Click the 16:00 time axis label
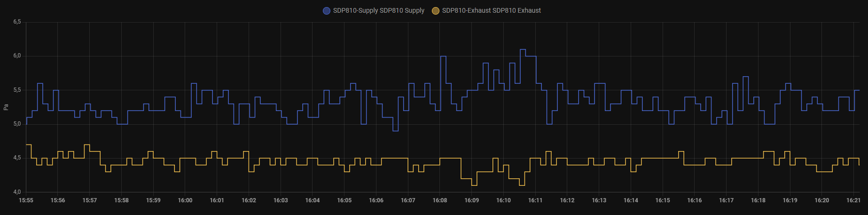Image resolution: width=868 pixels, height=215 pixels. [x=185, y=200]
